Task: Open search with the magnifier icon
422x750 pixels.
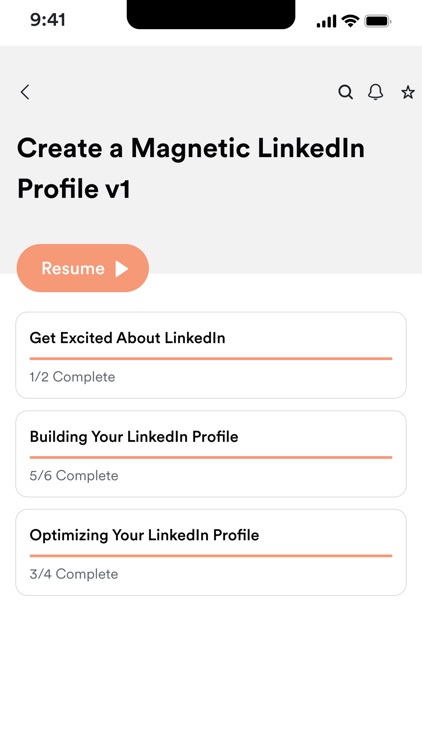Action: [345, 92]
